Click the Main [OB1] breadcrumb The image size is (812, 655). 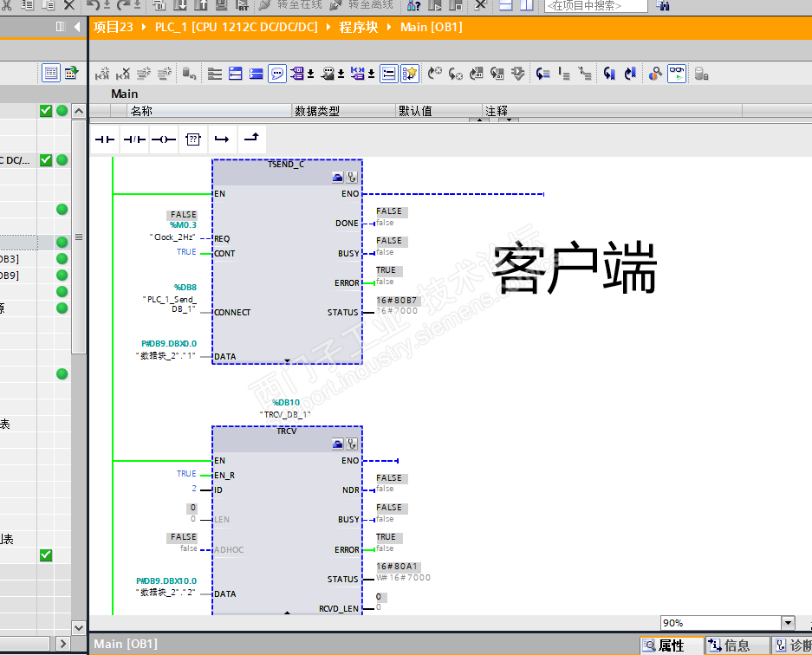click(x=432, y=27)
